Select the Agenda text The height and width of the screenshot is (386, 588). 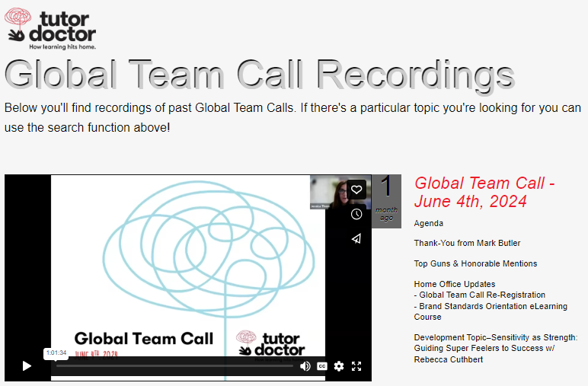coord(428,223)
